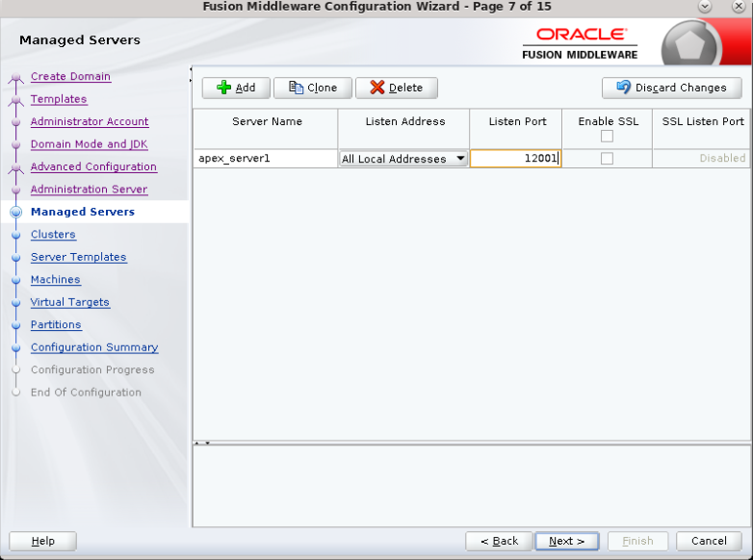
Task: Click the Templates step node icon
Action: 16,100
